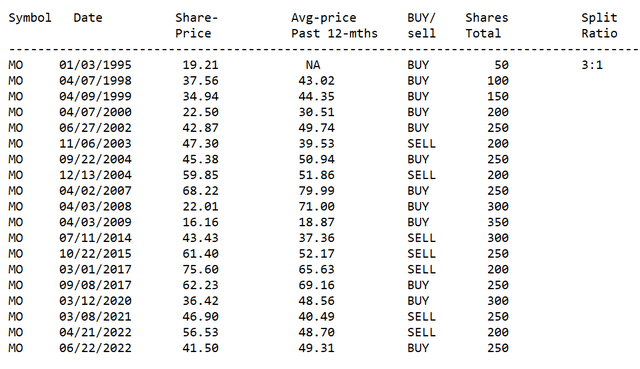Click the date 07/11/2014
Image resolution: width=640 pixels, height=369 pixels.
(x=95, y=238)
